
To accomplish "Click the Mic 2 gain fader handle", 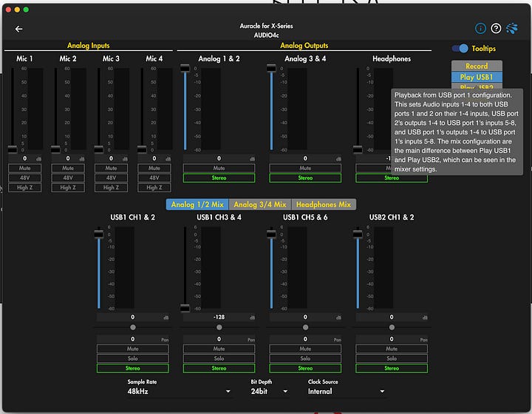I will [55, 149].
